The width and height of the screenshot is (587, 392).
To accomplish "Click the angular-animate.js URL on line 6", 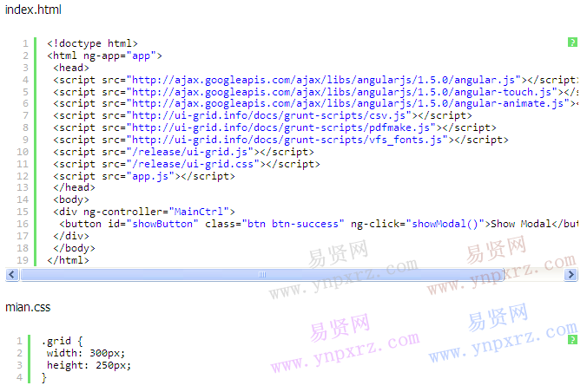I will (348, 103).
